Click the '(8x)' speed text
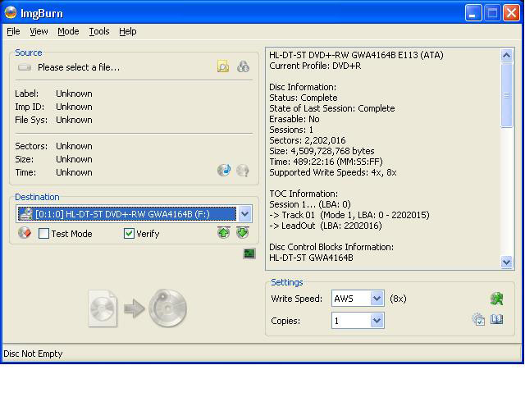 [398, 299]
